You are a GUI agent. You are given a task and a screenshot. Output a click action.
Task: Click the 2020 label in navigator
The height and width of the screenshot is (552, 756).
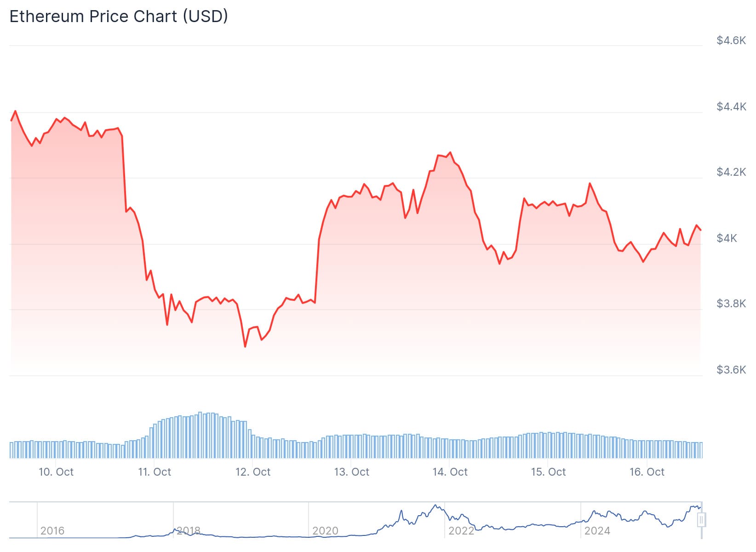[x=325, y=531]
